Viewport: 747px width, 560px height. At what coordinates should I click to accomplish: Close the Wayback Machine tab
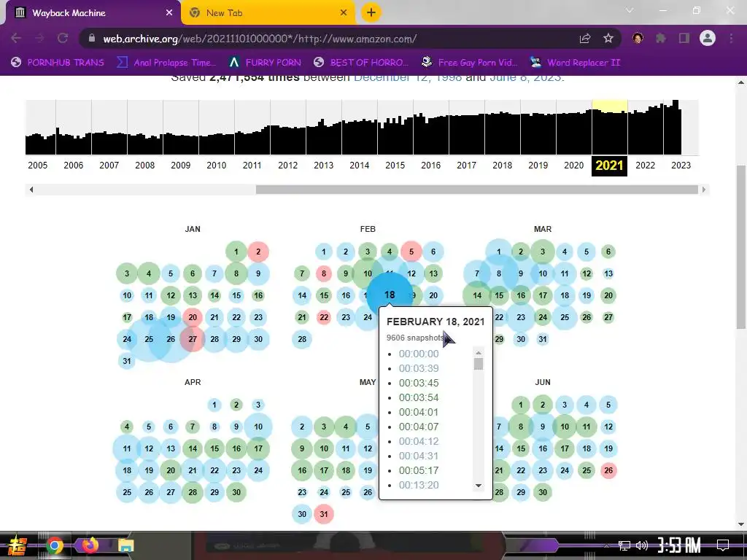[169, 13]
